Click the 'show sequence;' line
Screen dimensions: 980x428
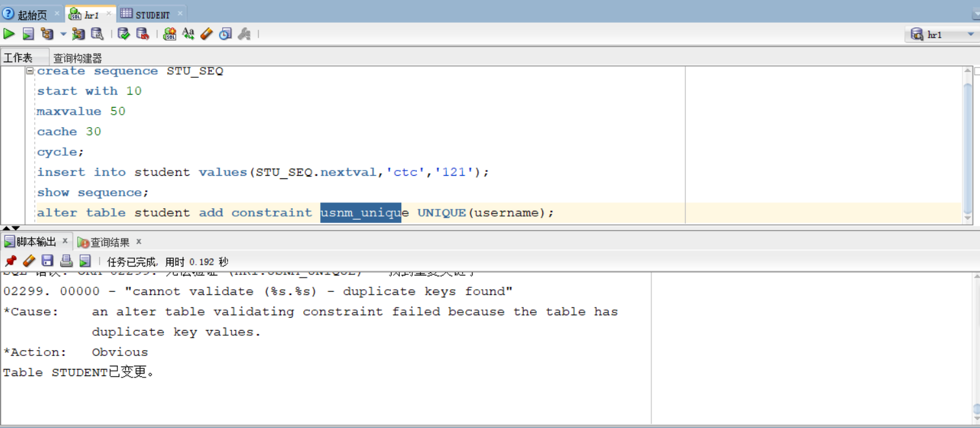click(93, 193)
